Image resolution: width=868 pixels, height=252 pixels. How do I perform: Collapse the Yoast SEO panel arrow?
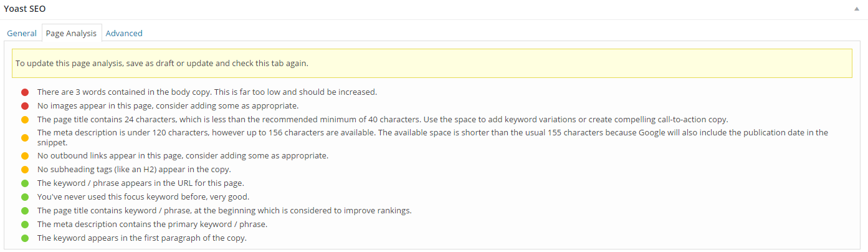pyautogui.click(x=859, y=9)
